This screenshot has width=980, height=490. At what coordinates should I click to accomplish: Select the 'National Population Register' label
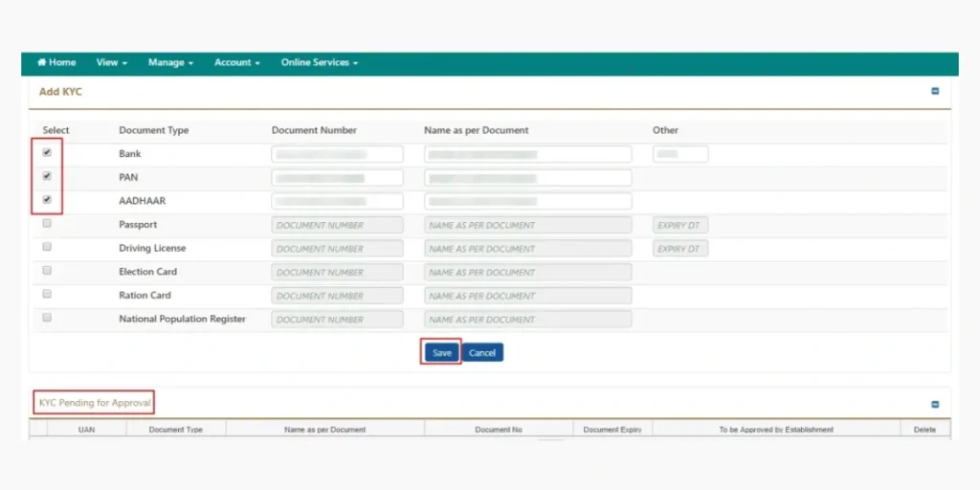coord(183,319)
